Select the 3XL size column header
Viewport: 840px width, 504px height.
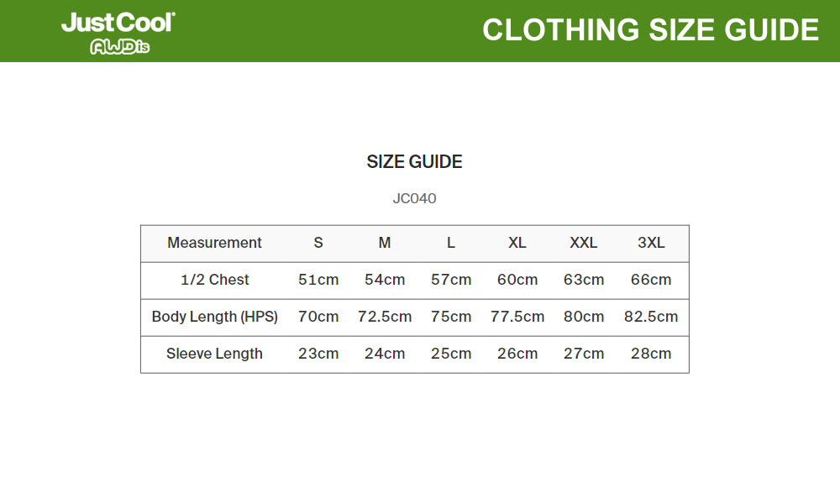pyautogui.click(x=651, y=243)
